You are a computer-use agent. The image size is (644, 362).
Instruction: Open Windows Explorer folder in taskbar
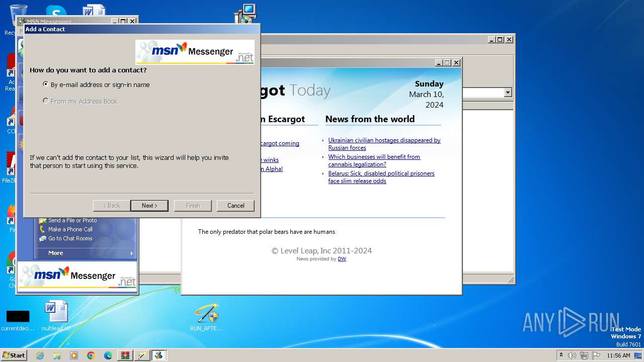(57, 355)
